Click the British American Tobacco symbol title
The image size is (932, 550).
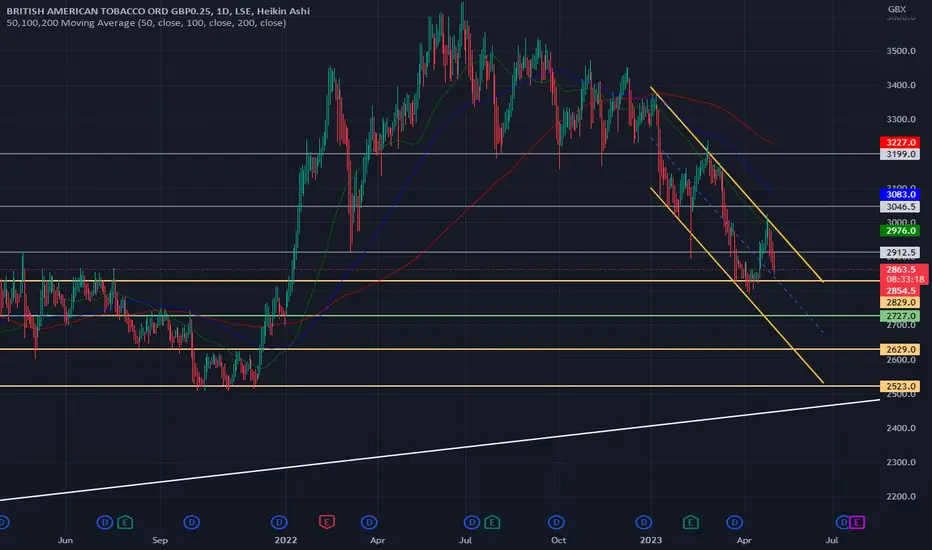[x=158, y=11]
